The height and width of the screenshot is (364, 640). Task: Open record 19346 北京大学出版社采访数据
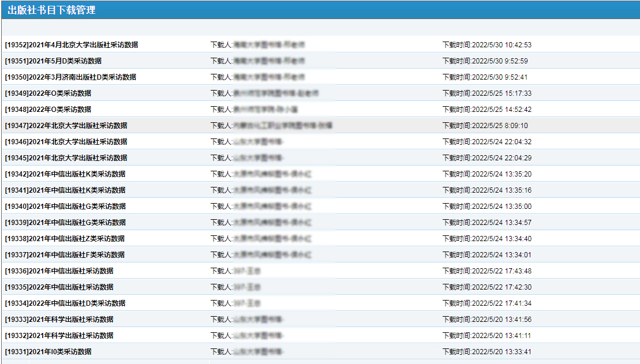[x=66, y=142]
